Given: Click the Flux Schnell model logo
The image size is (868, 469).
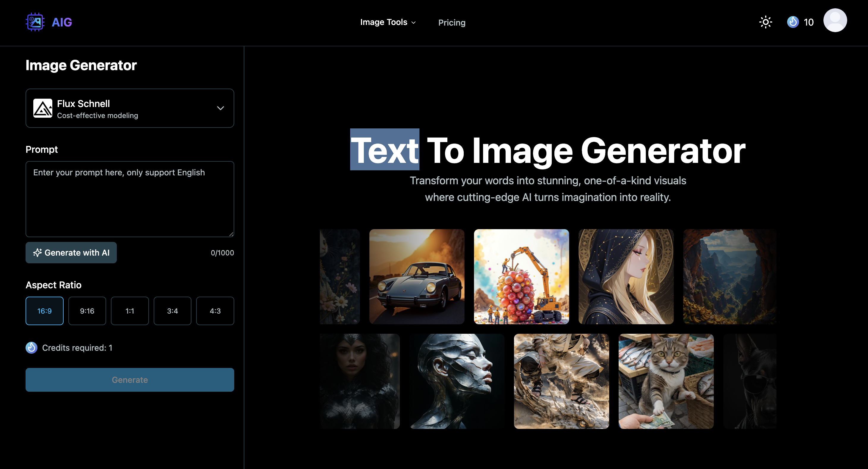Looking at the screenshot, I should (43, 108).
